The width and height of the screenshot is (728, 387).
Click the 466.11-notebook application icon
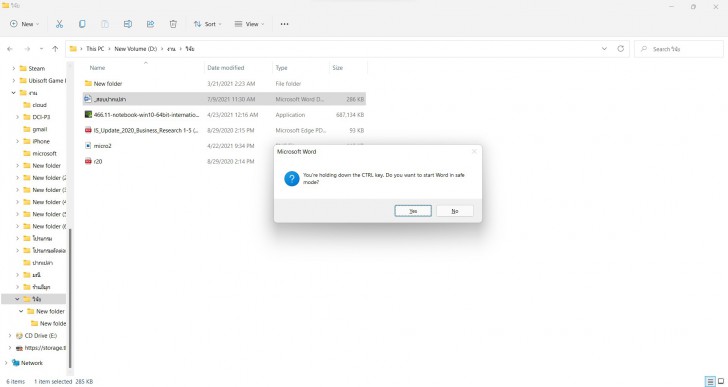[x=88, y=115]
